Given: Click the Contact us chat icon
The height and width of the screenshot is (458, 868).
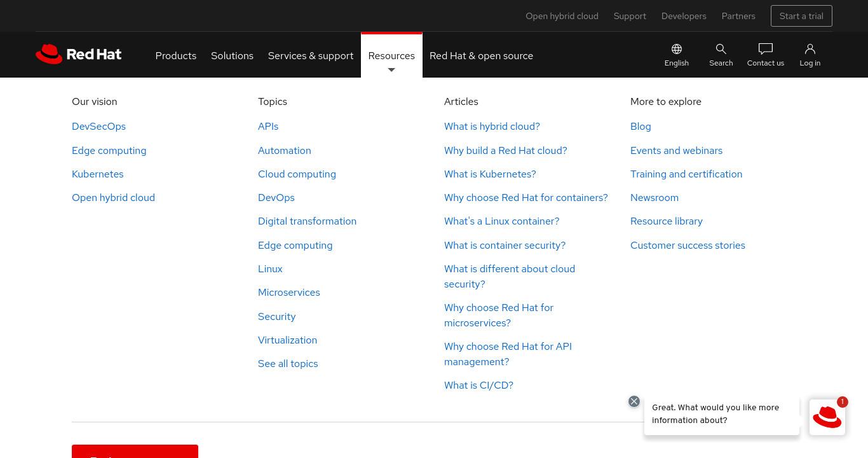Looking at the screenshot, I should pos(766,49).
